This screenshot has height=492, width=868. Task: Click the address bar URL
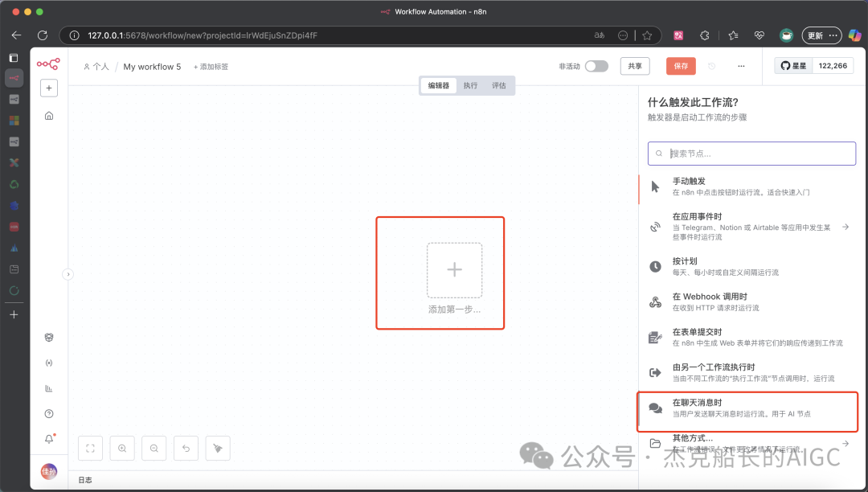coord(203,35)
